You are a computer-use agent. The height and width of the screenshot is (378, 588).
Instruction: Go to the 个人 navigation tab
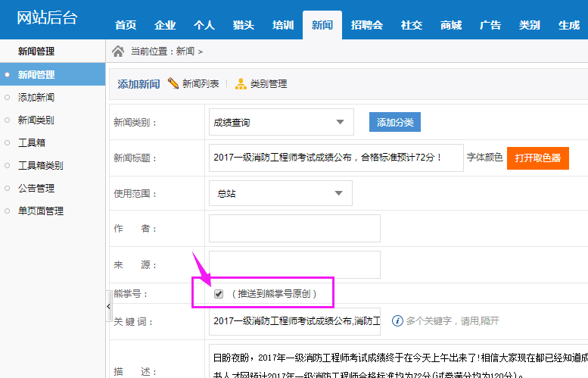[204, 25]
